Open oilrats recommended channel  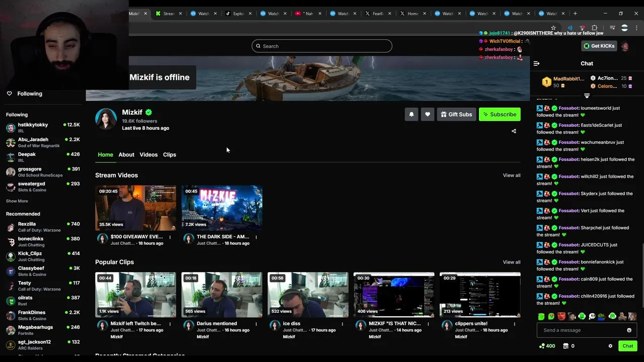[43, 300]
